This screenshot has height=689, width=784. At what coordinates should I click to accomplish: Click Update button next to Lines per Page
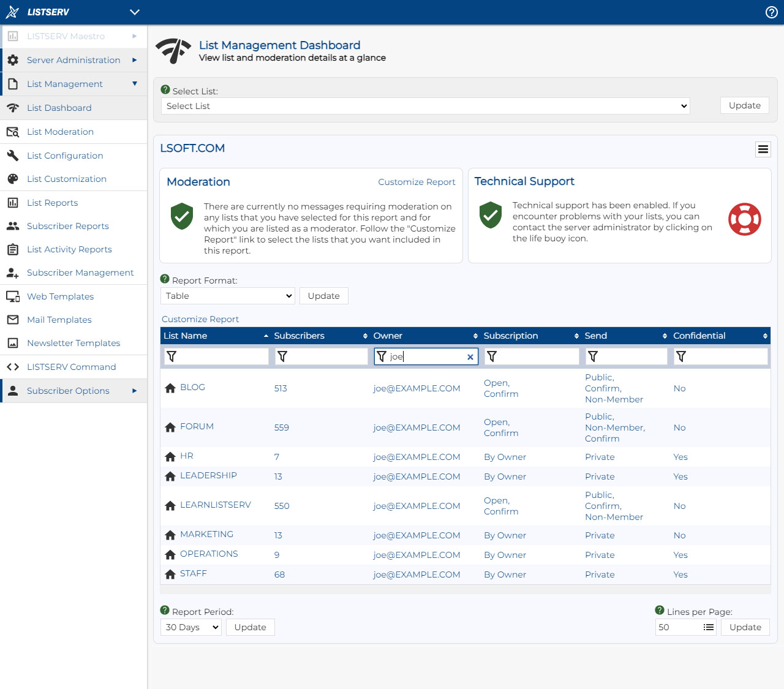pos(745,627)
